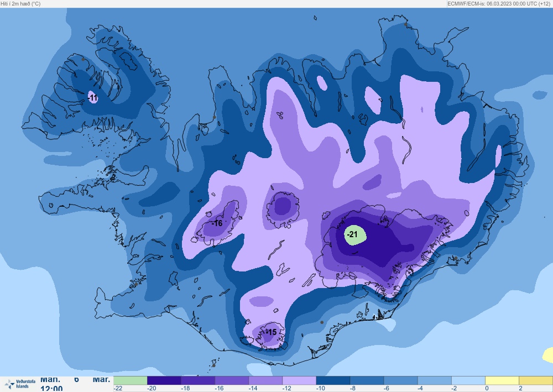Click the -16 temperature label on the map

point(217,223)
